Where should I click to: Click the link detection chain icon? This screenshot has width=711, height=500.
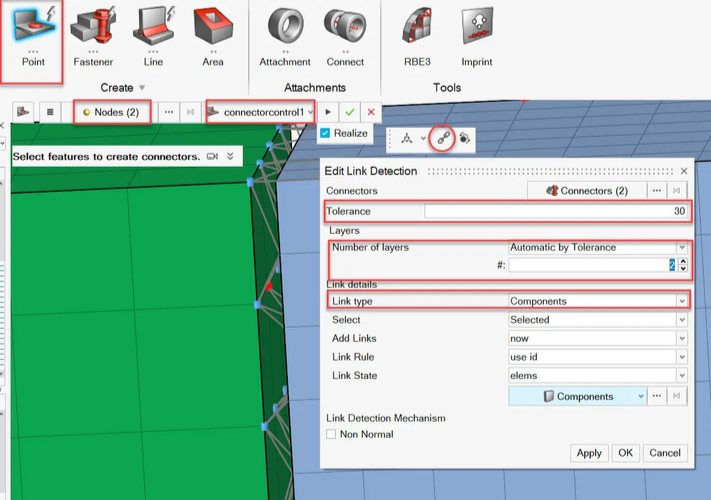442,139
